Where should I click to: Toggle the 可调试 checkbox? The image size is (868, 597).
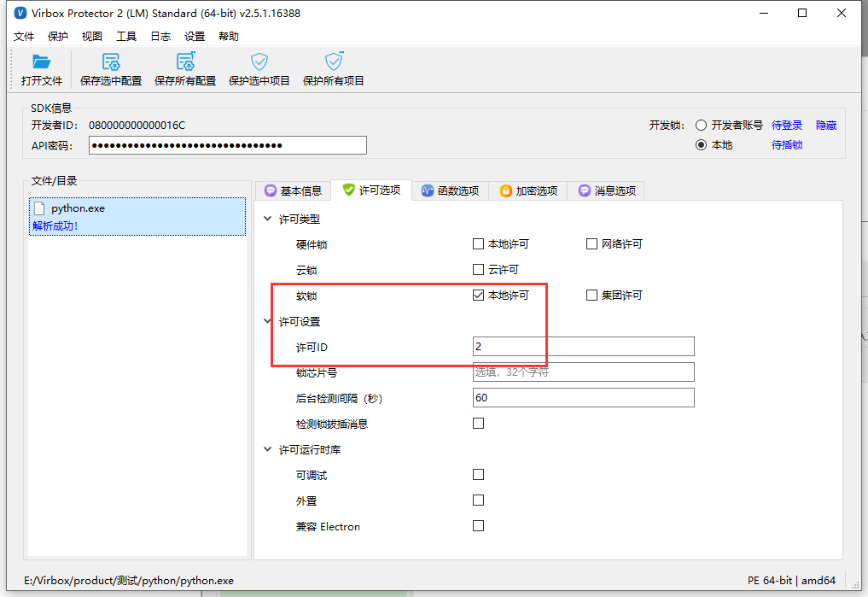pyautogui.click(x=478, y=475)
